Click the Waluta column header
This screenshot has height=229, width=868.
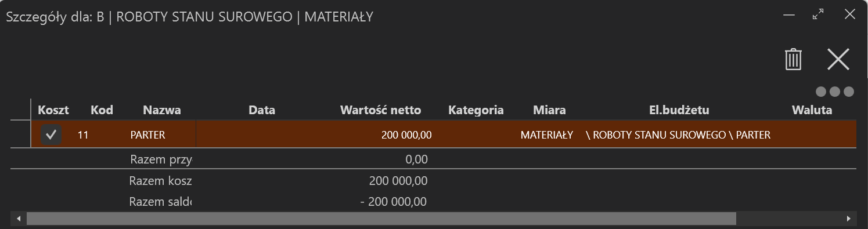pos(812,110)
